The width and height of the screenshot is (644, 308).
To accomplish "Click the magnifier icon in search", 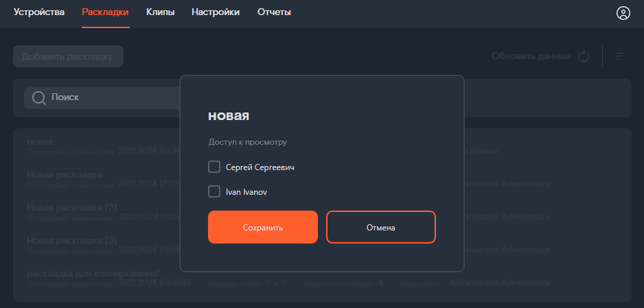I will (39, 97).
